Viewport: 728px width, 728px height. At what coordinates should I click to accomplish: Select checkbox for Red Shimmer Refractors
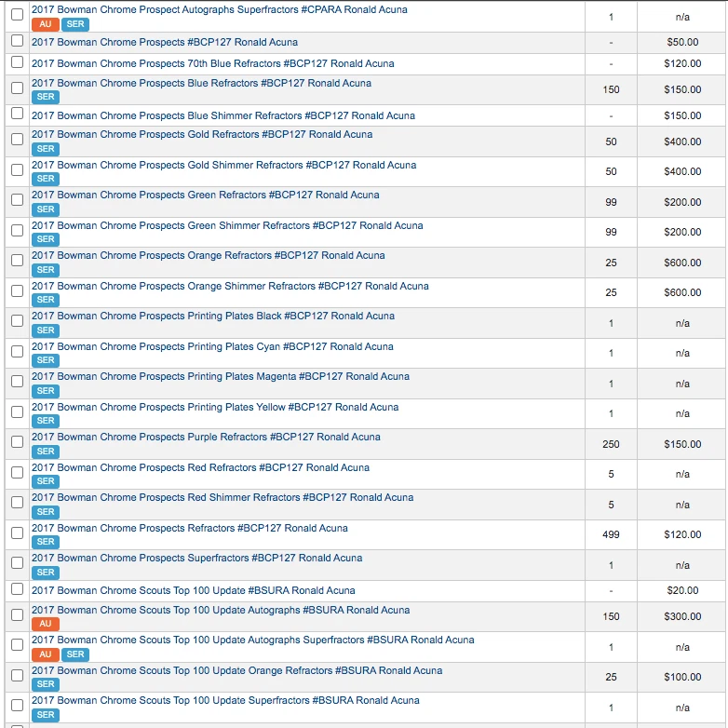click(x=17, y=502)
